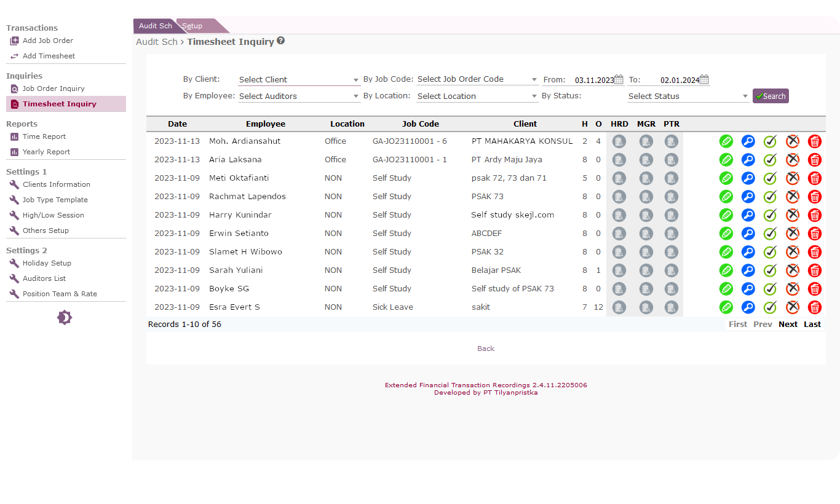Open Clients Information settings
The width and height of the screenshot is (840, 504).
pyautogui.click(x=57, y=184)
